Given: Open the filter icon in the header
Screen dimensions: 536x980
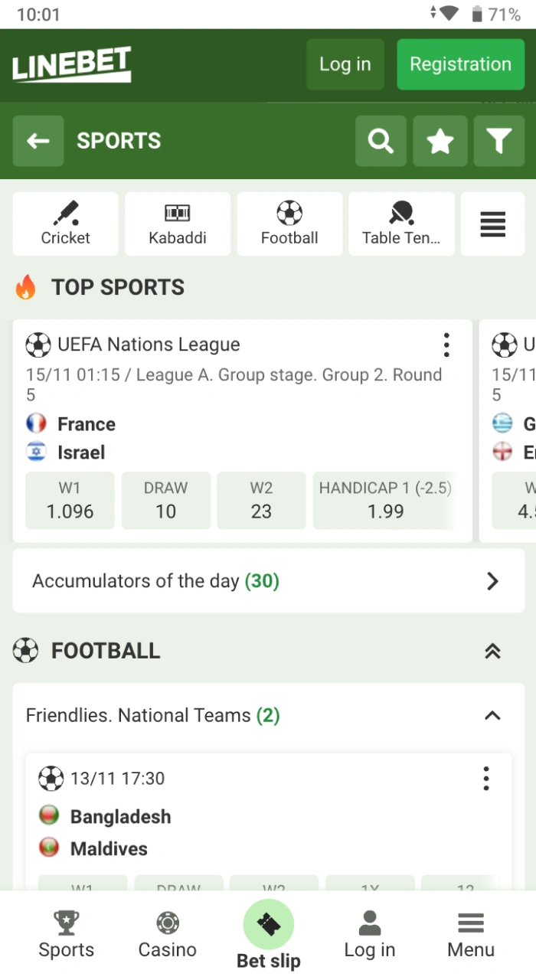Looking at the screenshot, I should (498, 141).
